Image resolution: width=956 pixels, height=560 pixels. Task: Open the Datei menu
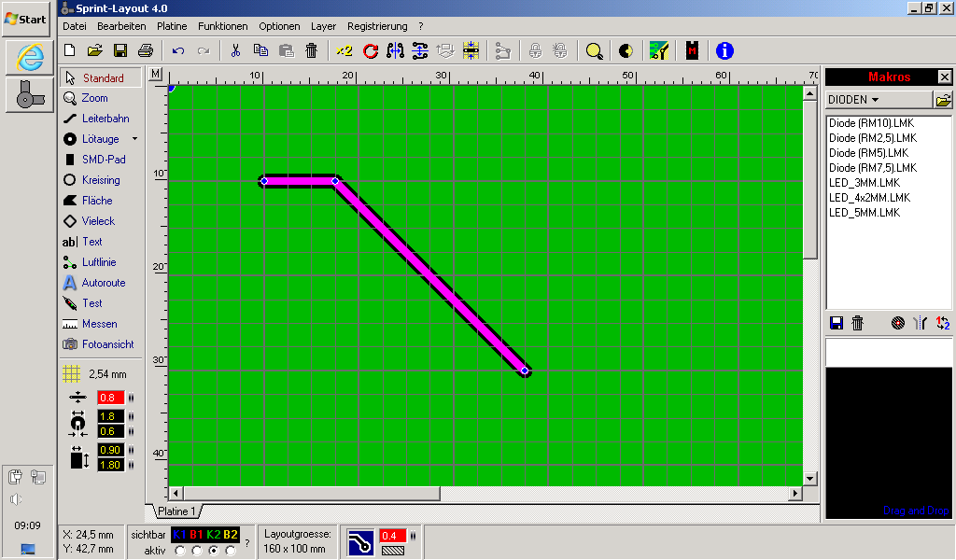click(x=75, y=26)
